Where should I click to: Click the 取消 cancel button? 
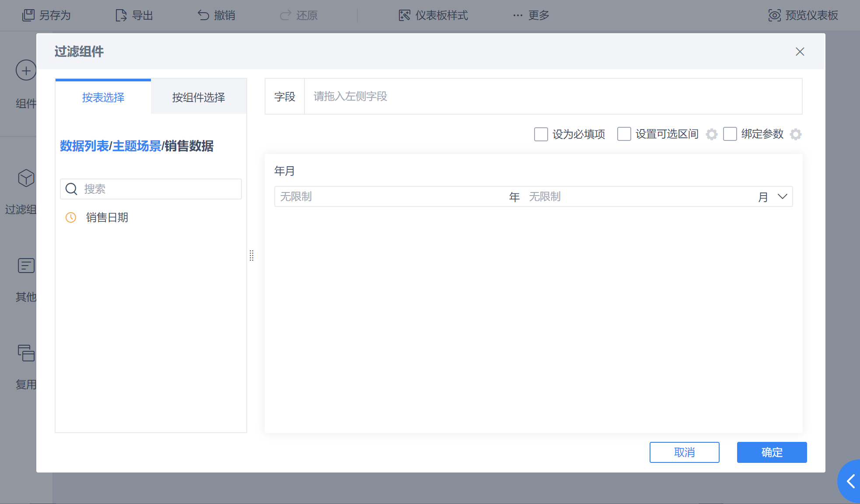[x=684, y=452]
